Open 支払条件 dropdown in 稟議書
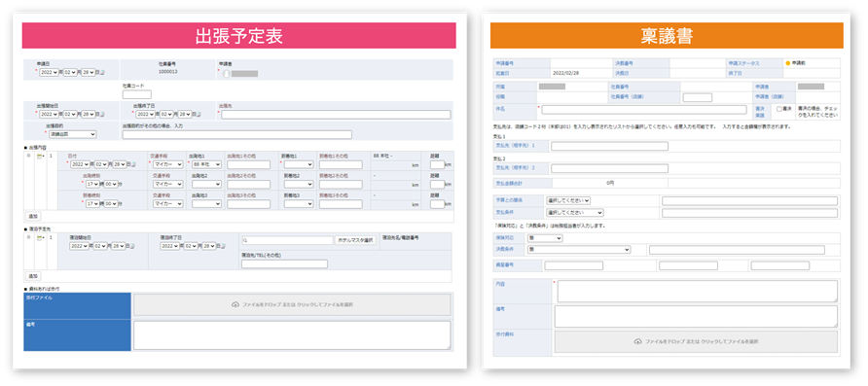 (x=574, y=213)
